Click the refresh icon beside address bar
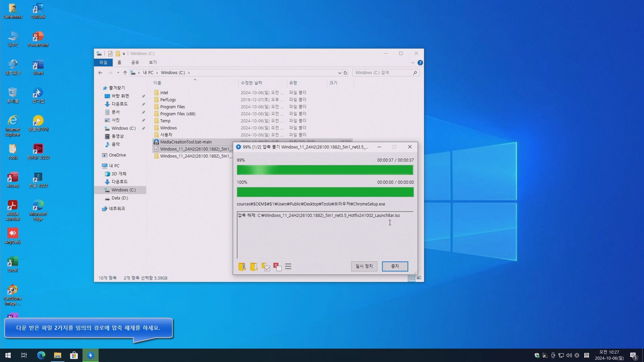This screenshot has height=362, width=644. pyautogui.click(x=345, y=73)
